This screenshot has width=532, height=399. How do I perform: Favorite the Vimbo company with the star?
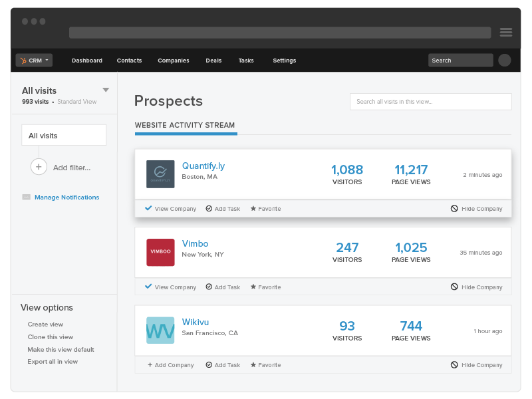coord(253,287)
